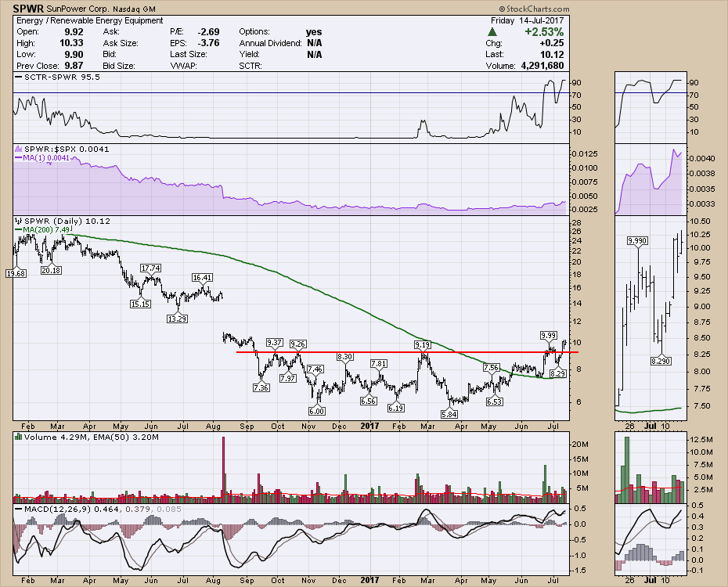The image size is (728, 587).
Task: Click the 5.84 low annotation
Action: [449, 414]
